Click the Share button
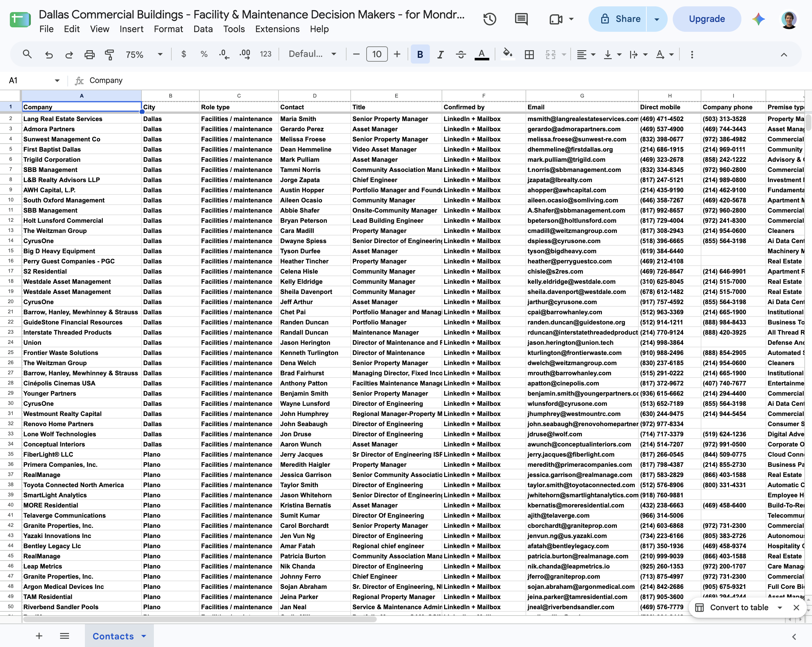 [x=618, y=19]
